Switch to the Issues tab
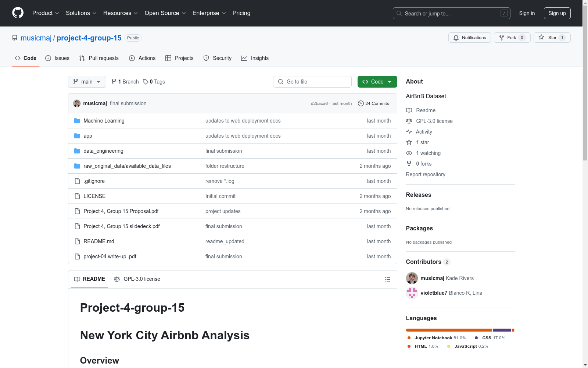The height and width of the screenshot is (368, 588). [x=57, y=58]
